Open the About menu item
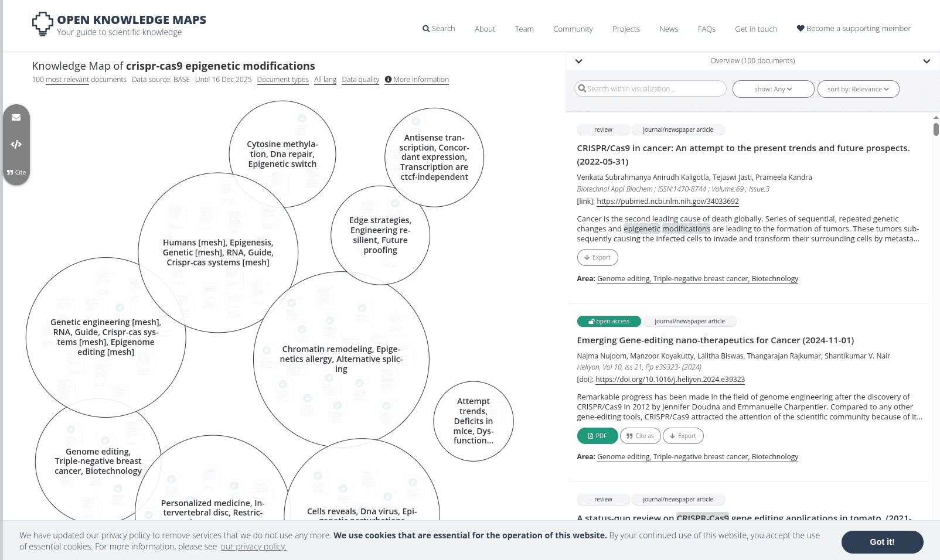940x560 pixels. coord(485,29)
